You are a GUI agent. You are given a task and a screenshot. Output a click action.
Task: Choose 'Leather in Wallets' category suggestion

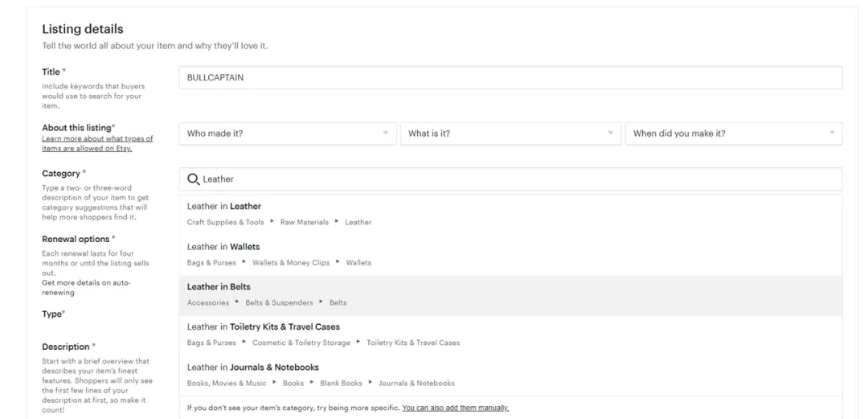pos(223,247)
